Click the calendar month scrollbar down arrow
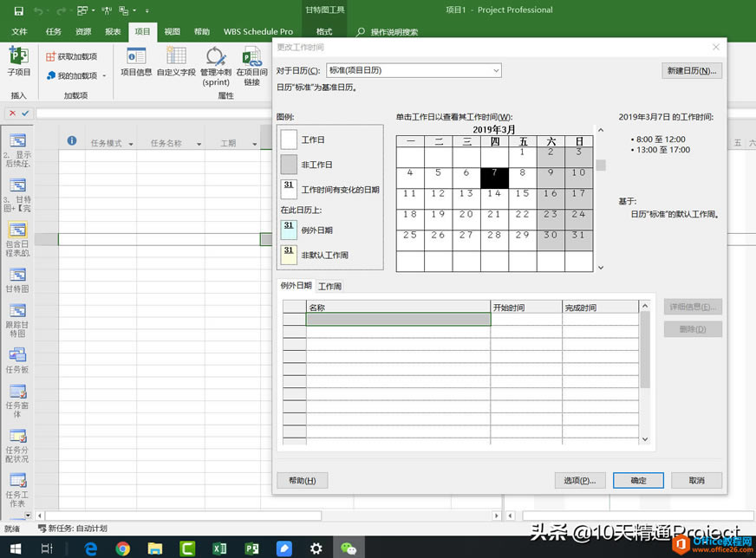The image size is (756, 558). pyautogui.click(x=601, y=268)
